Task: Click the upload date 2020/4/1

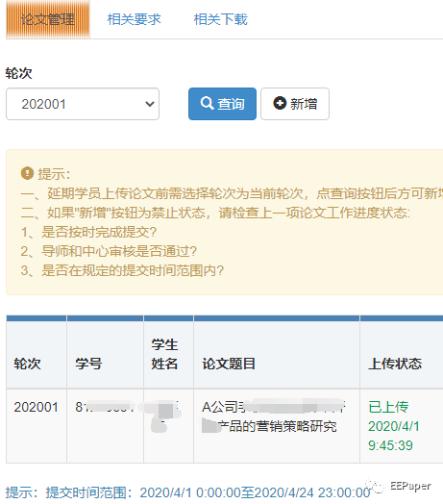Action: tap(394, 426)
